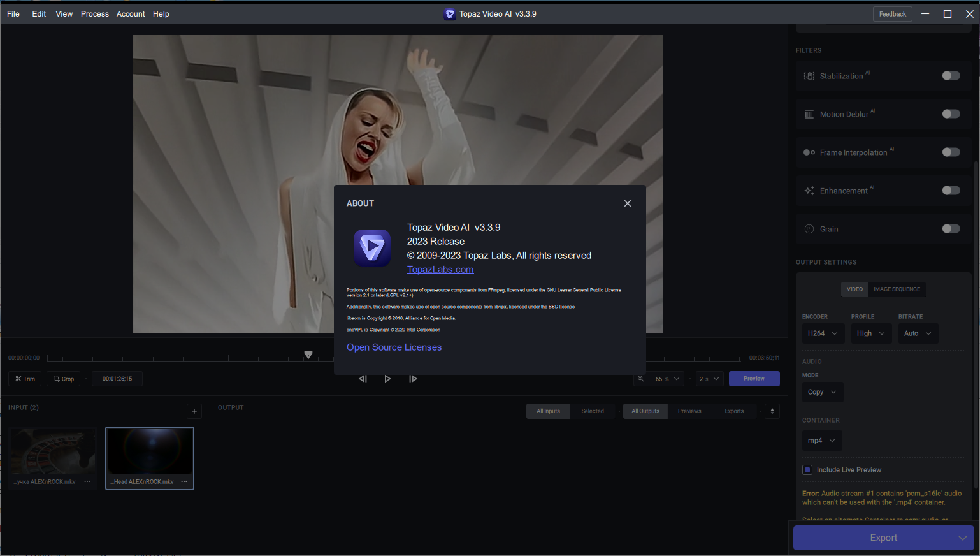Image resolution: width=980 pixels, height=556 pixels.
Task: Select the Previews tab
Action: click(x=689, y=411)
